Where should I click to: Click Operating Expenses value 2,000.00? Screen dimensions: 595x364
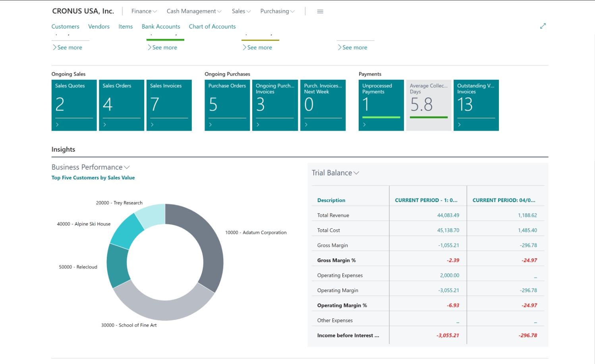click(x=450, y=275)
